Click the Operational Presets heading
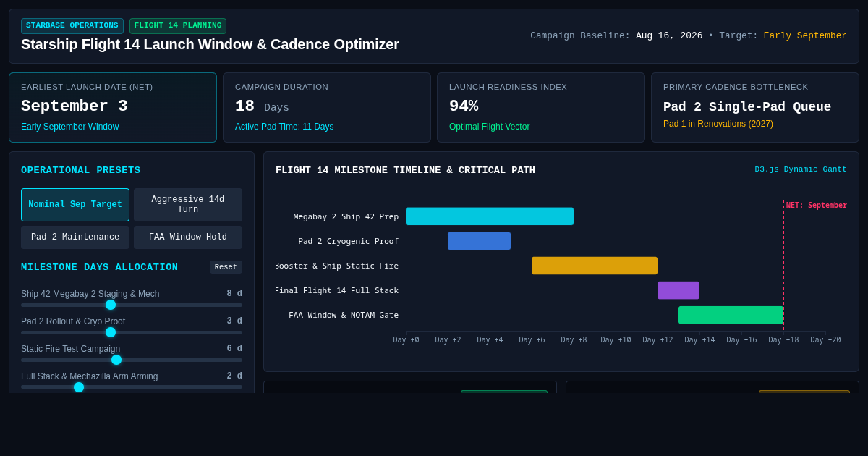Viewport: 868px width, 456px height. pos(81,171)
